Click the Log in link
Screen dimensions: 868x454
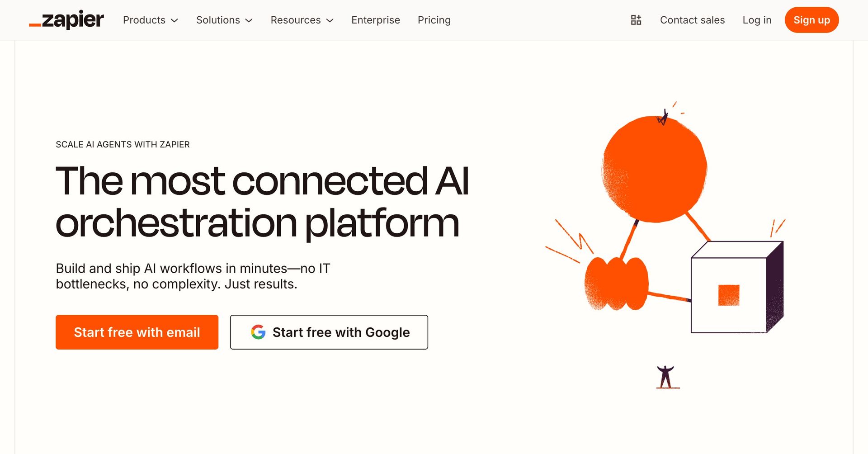click(x=757, y=20)
